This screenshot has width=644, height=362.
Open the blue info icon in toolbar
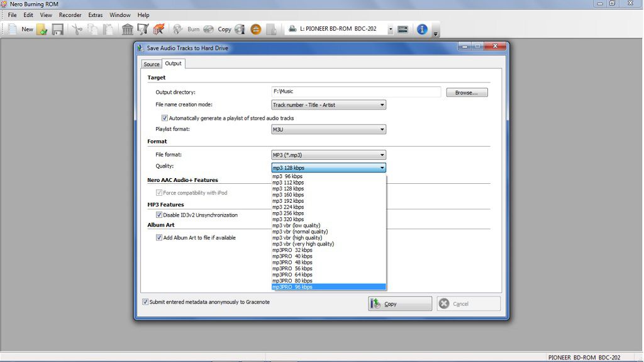coord(422,29)
